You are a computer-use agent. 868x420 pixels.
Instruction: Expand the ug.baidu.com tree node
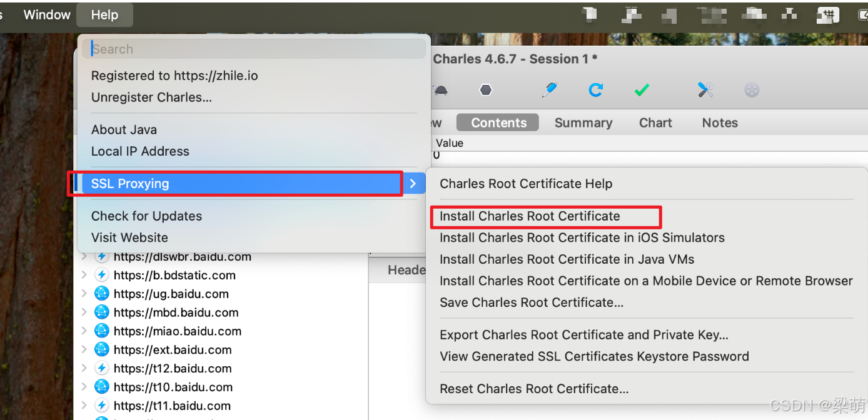[84, 294]
